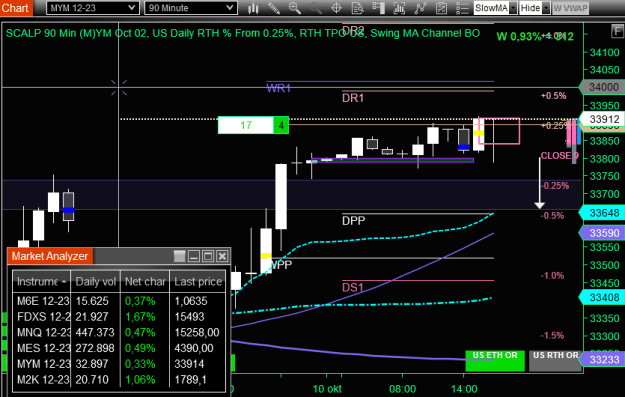625x397 pixels.
Task: Open the chart bar style icon
Action: point(253,8)
